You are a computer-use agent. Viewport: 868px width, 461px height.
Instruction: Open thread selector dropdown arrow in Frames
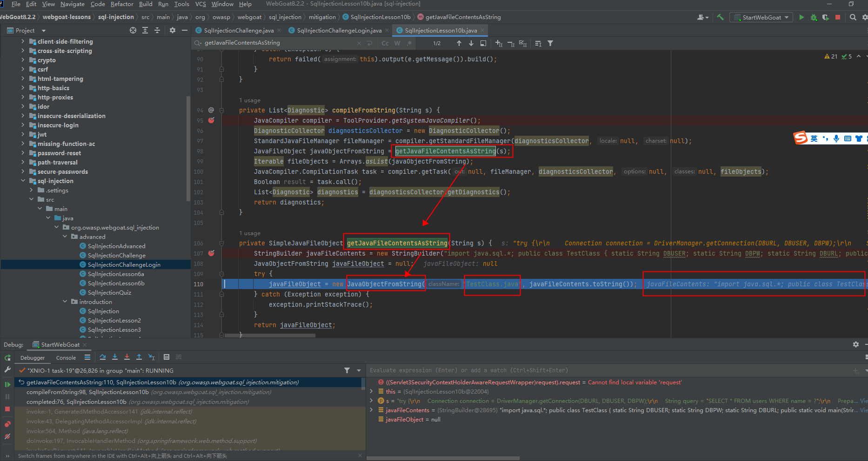tap(359, 370)
